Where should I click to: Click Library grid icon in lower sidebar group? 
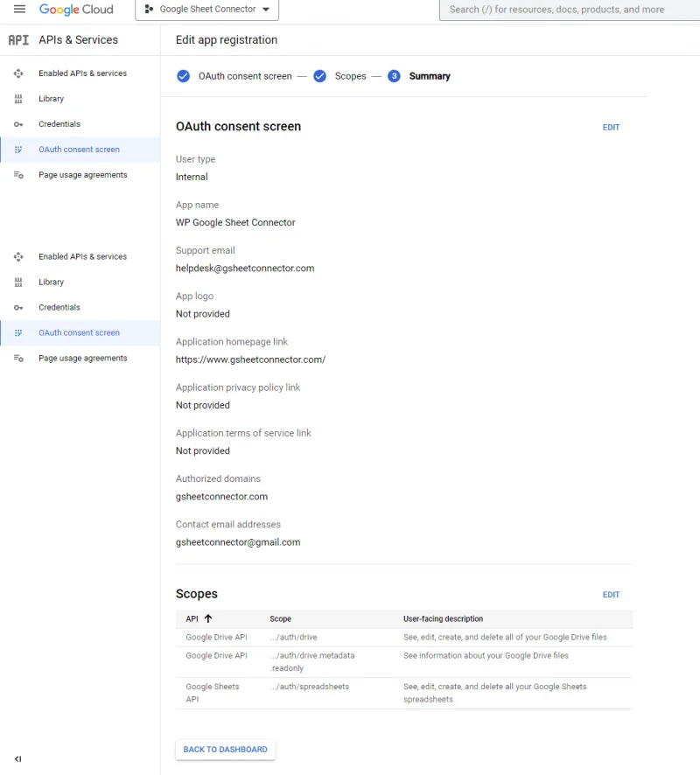[18, 283]
